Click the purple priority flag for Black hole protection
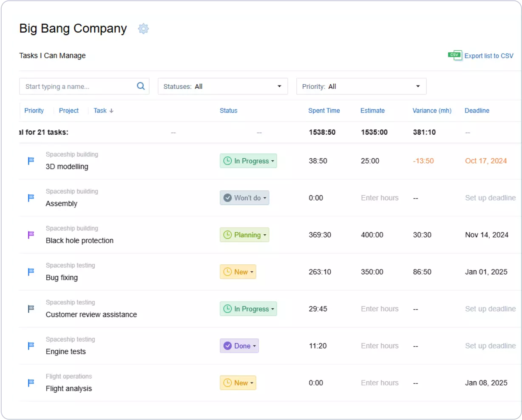 click(30, 235)
